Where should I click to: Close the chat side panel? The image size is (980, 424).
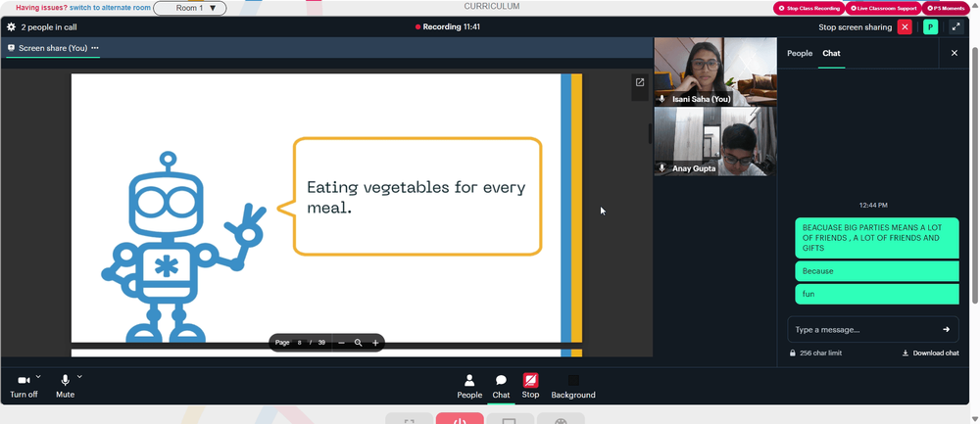954,53
